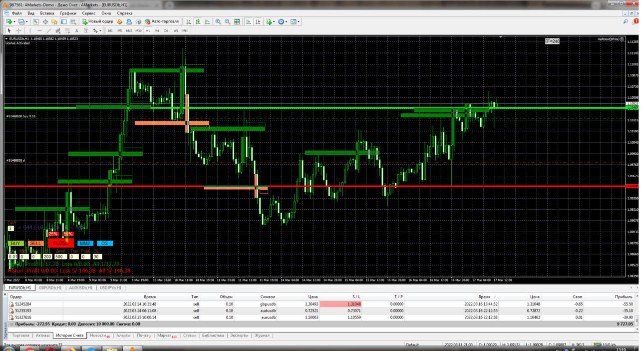
Task: Select the cursor arrow tool
Action: coord(9,31)
